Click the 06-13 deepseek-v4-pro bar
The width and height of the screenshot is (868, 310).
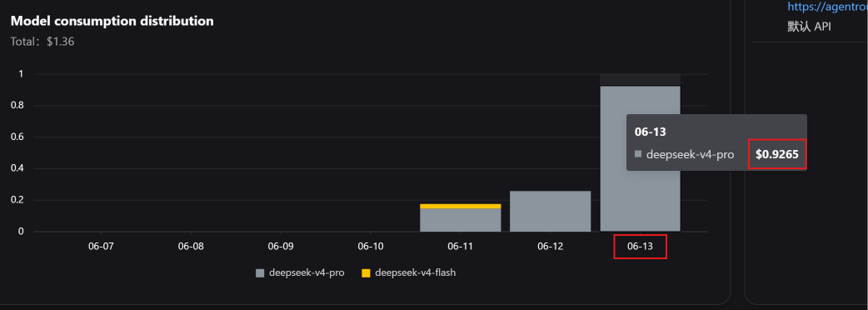[x=641, y=158]
